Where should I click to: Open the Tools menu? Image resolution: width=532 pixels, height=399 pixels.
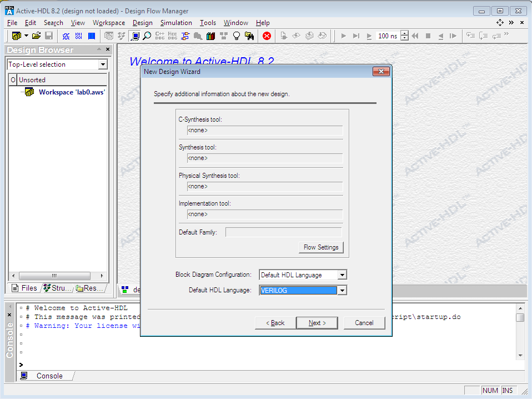(x=208, y=23)
